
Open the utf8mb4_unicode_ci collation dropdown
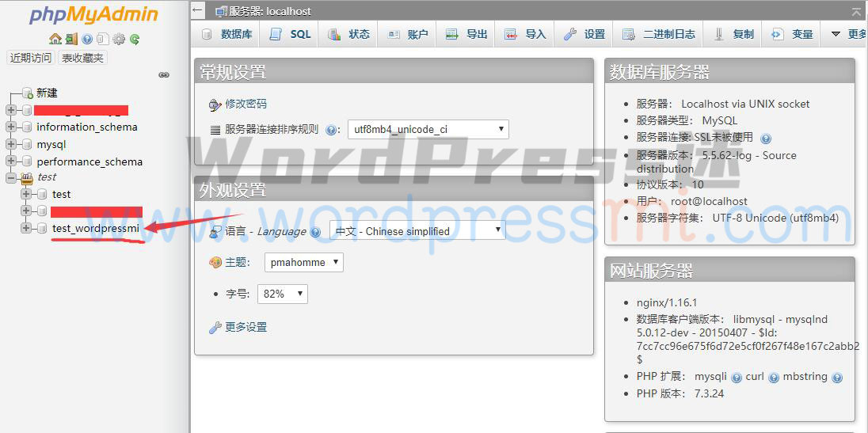coord(428,129)
